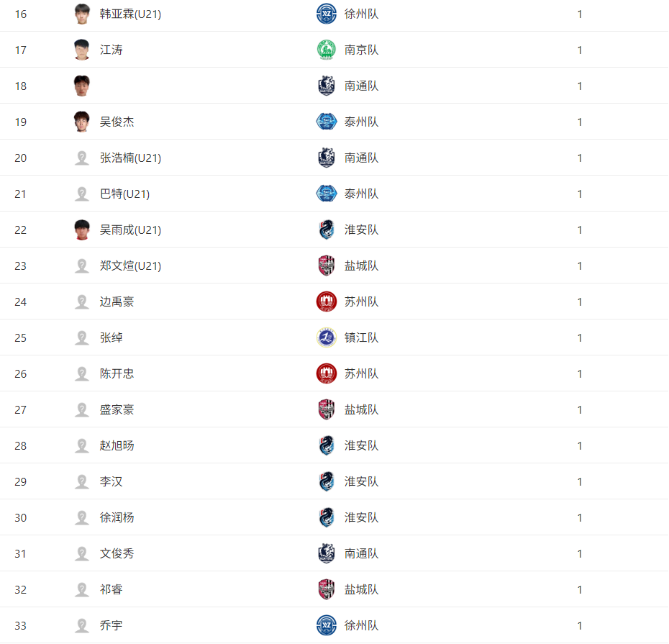
Task: Click the 徐州队 logo in row 16
Action: [327, 14]
